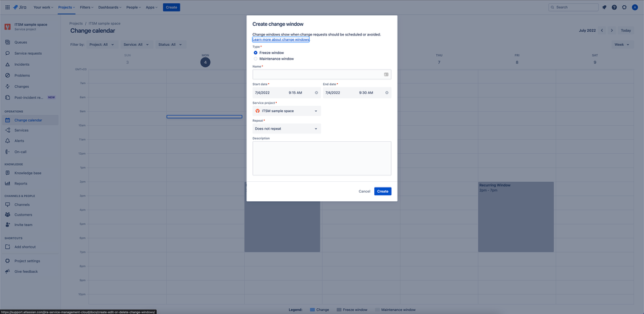644x314 pixels.
Task: Open Channels in the sidebar
Action: coord(30,204)
